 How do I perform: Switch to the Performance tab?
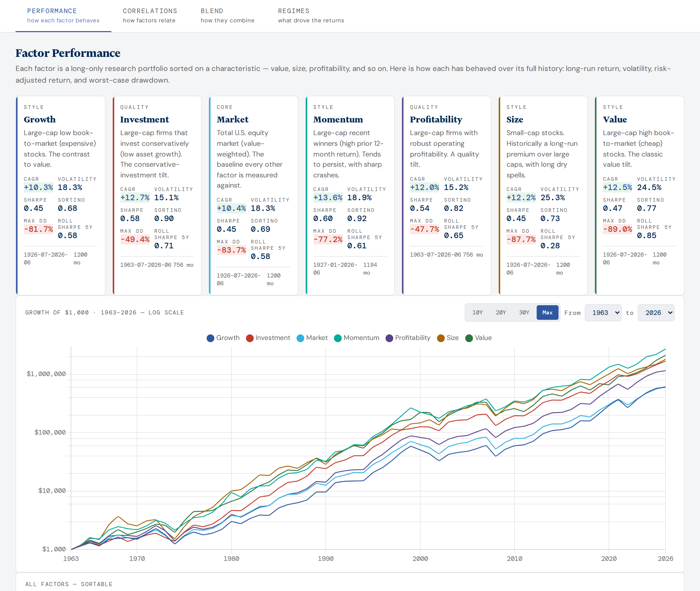click(x=63, y=16)
